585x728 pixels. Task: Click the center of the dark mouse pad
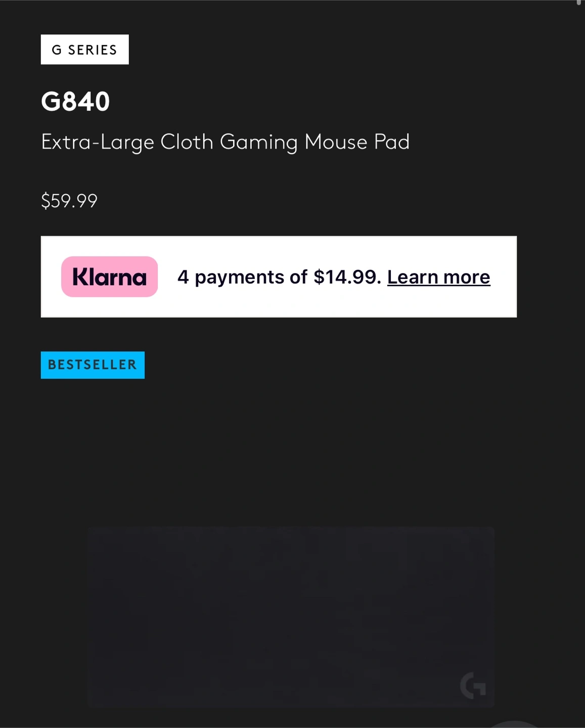click(291, 617)
